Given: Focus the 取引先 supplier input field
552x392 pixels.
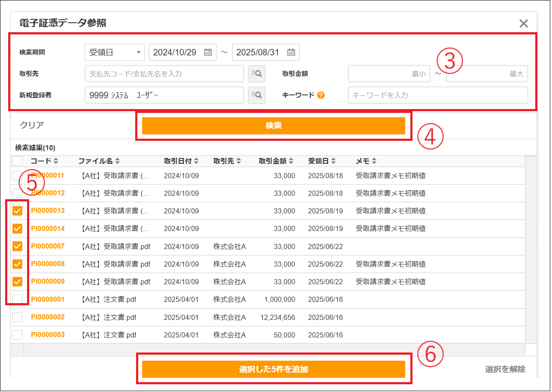Looking at the screenshot, I should click(x=164, y=74).
